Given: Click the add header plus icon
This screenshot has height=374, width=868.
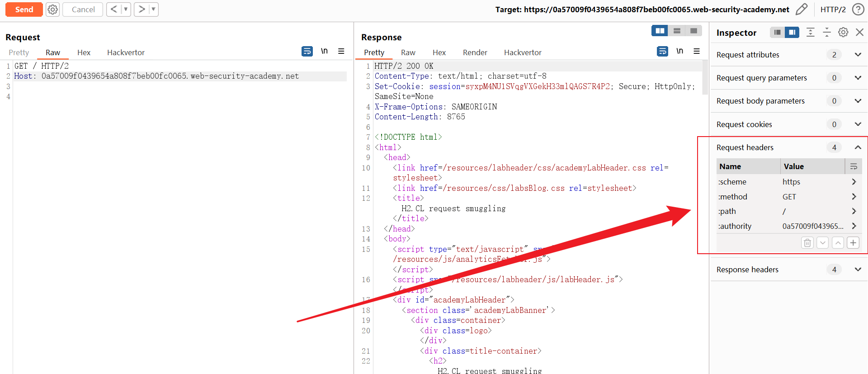Looking at the screenshot, I should (853, 243).
